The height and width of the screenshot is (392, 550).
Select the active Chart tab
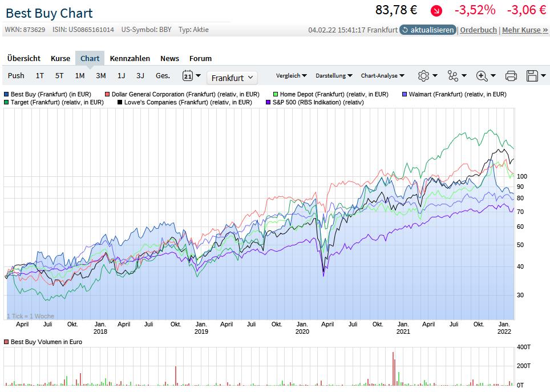[90, 58]
